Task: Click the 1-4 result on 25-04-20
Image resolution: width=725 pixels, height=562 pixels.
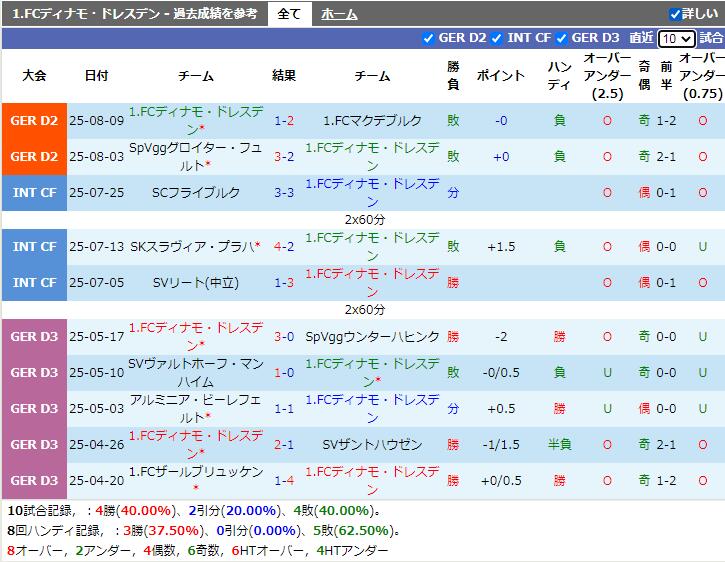Action: point(284,481)
